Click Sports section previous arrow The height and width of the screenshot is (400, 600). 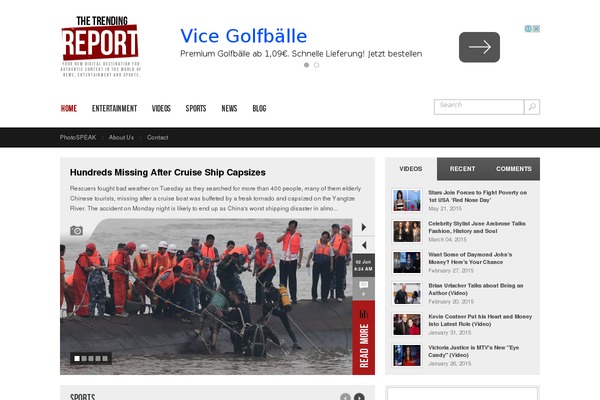345,397
